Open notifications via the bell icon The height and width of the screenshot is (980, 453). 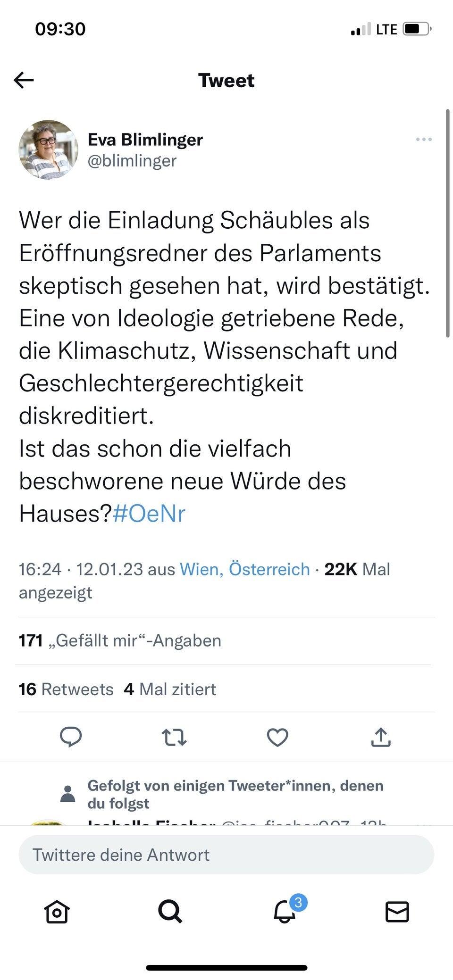283,912
